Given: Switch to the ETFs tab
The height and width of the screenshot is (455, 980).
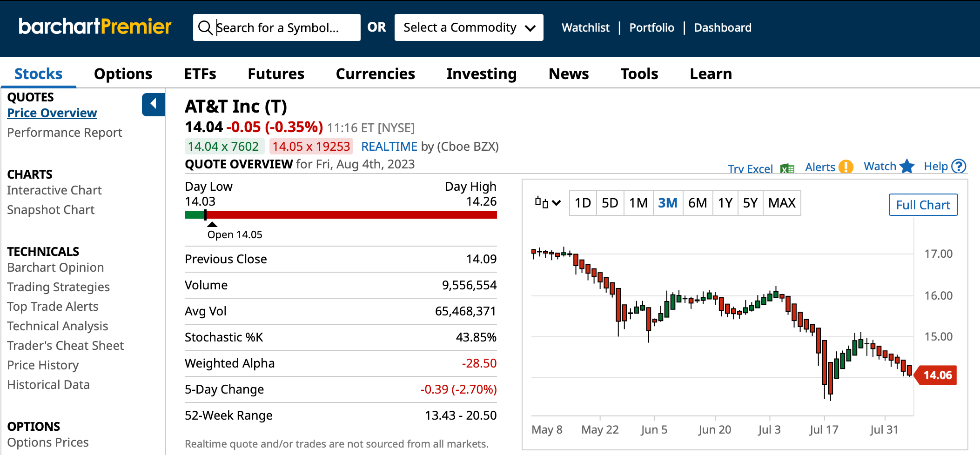Looking at the screenshot, I should click(x=200, y=74).
